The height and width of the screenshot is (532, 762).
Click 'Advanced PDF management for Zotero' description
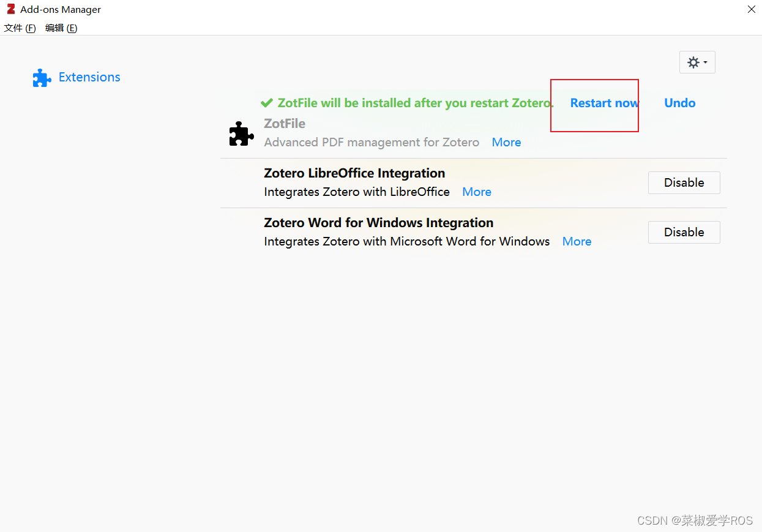pyautogui.click(x=372, y=142)
